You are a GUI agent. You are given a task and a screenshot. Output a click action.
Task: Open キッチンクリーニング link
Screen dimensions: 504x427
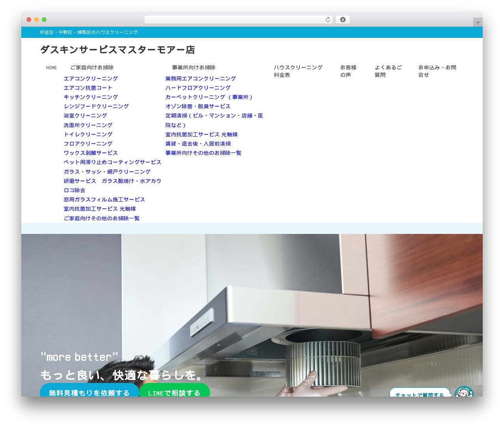tap(91, 97)
